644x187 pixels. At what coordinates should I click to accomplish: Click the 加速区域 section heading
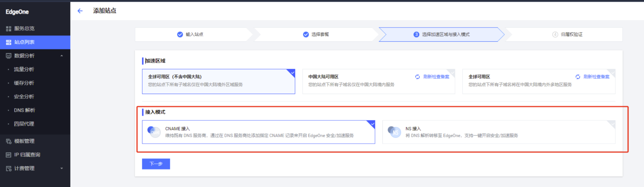(155, 61)
